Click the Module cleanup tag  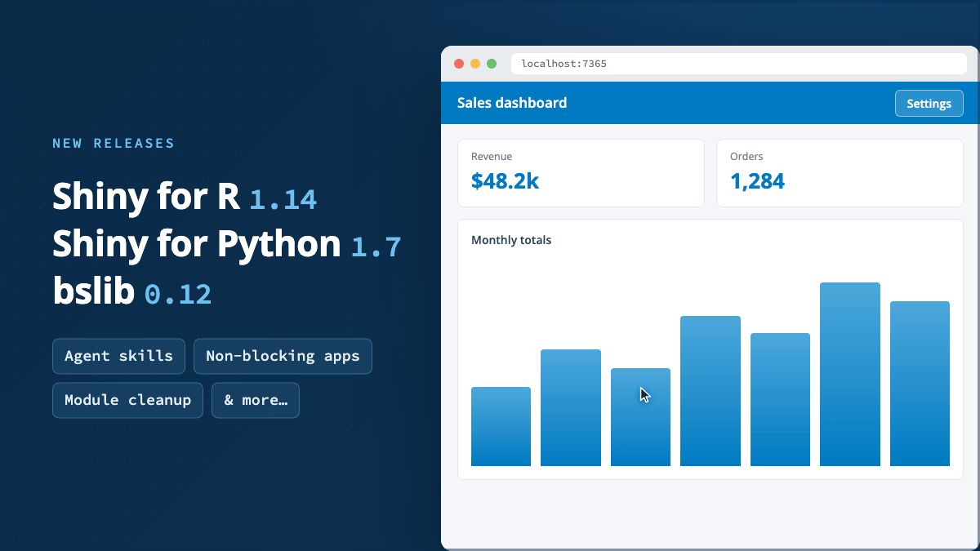coord(127,400)
